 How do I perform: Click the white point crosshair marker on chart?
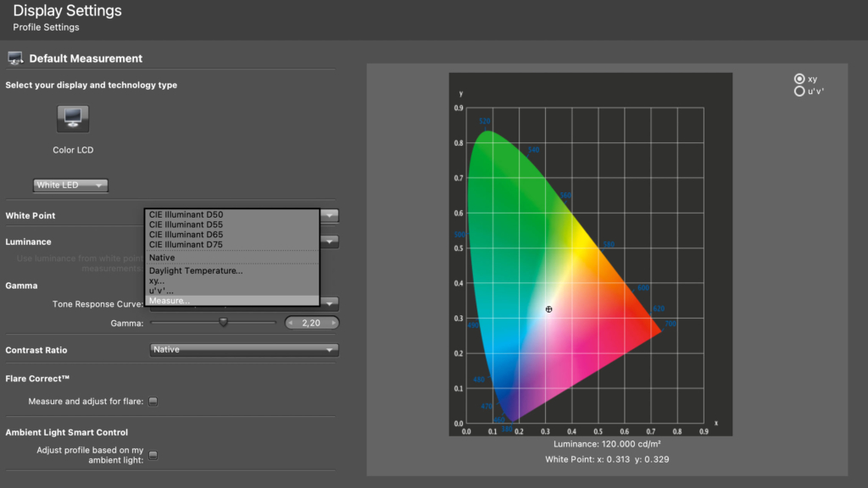click(x=548, y=309)
